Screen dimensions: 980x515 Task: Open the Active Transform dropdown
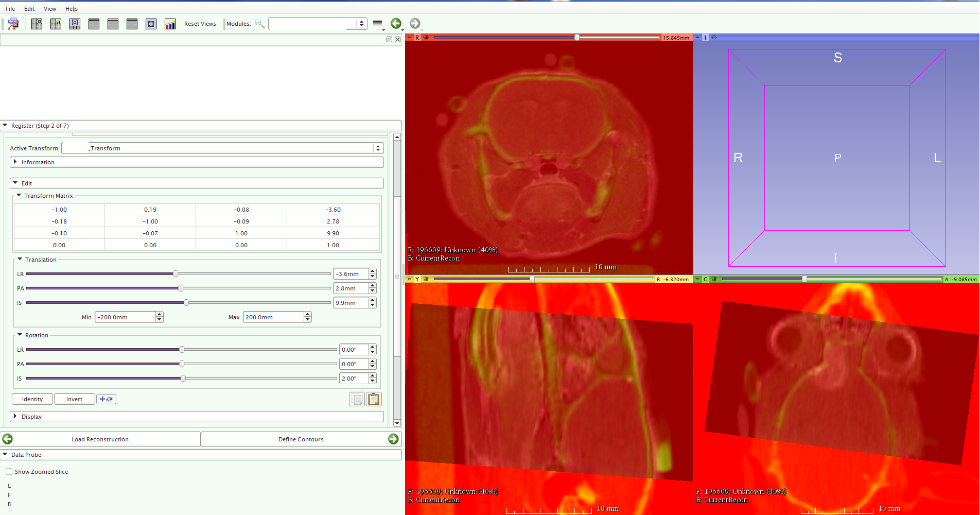pos(378,148)
